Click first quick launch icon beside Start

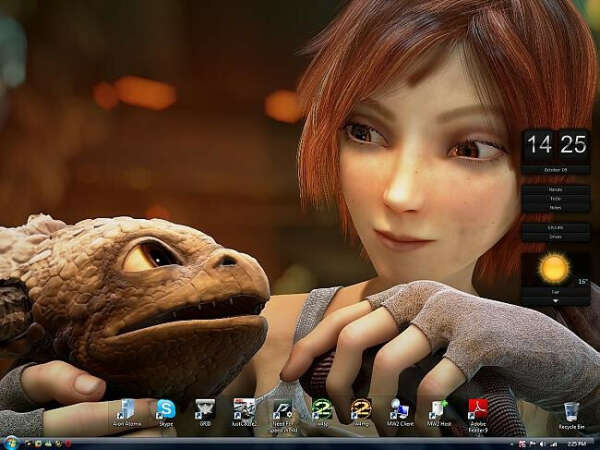(x=28, y=444)
